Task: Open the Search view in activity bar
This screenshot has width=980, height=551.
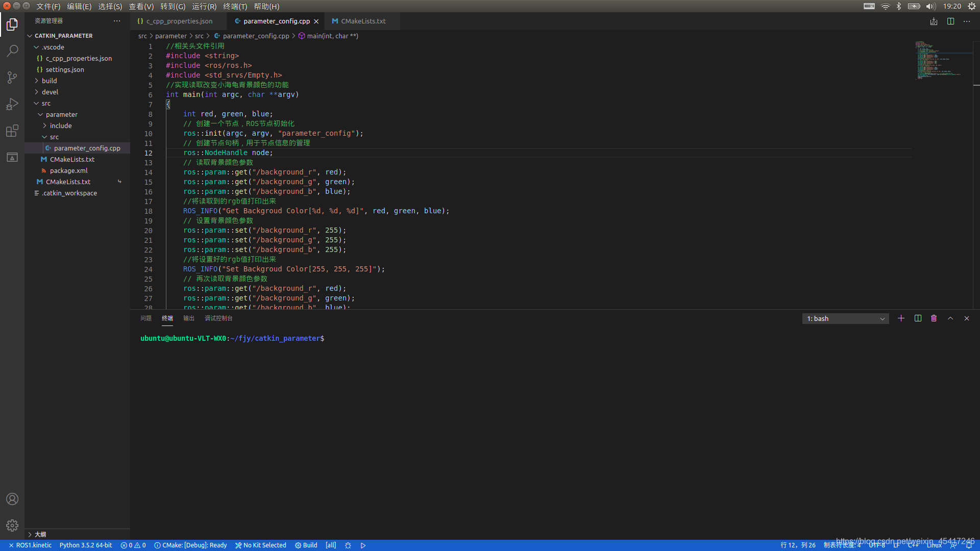Action: (12, 51)
